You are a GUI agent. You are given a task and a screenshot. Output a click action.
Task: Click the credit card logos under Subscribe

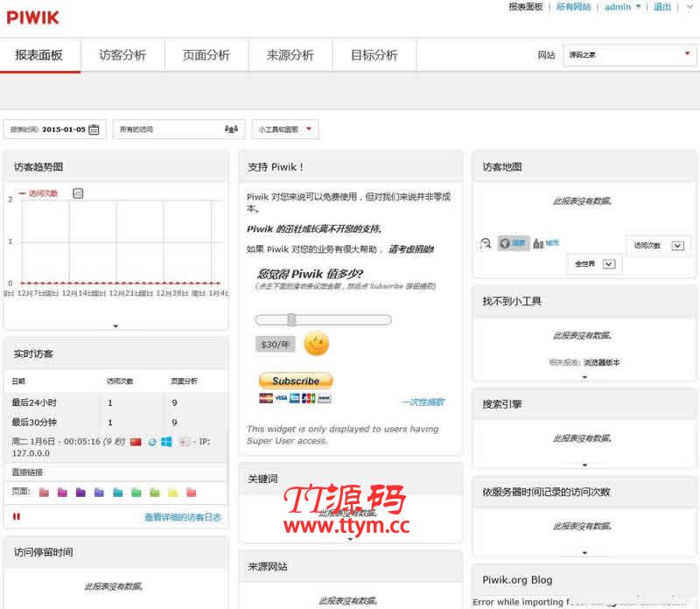[295, 398]
